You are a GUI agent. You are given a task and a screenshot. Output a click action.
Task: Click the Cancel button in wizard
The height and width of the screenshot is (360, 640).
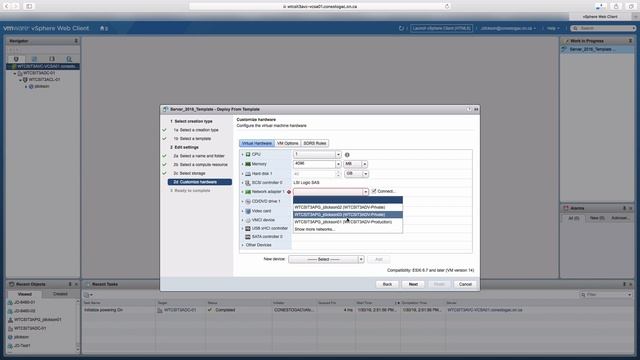coord(465,284)
